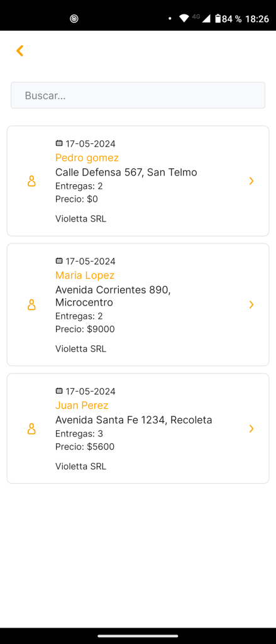This screenshot has width=276, height=644.
Task: Tap the battery icon in status bar
Action: click(x=218, y=18)
